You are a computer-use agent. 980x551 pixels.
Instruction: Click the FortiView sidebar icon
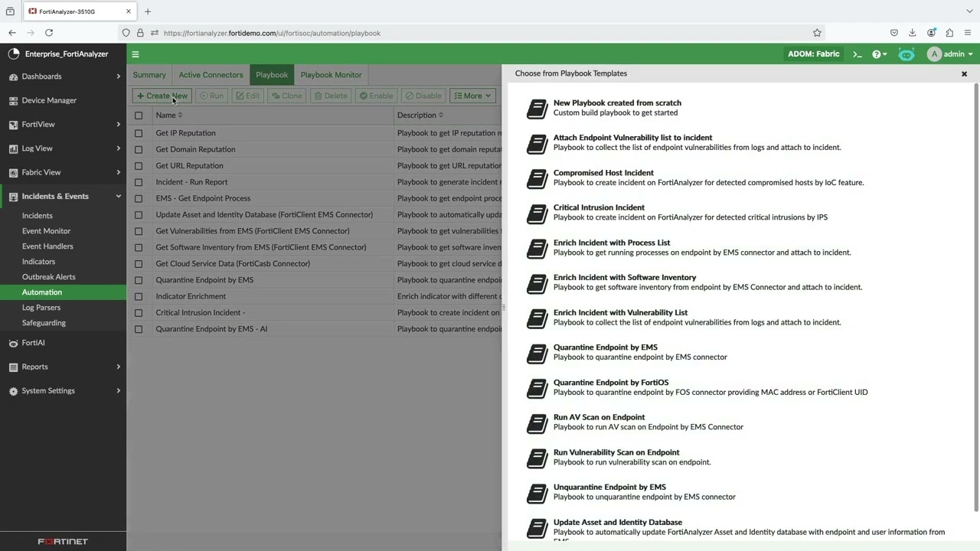[14, 125]
